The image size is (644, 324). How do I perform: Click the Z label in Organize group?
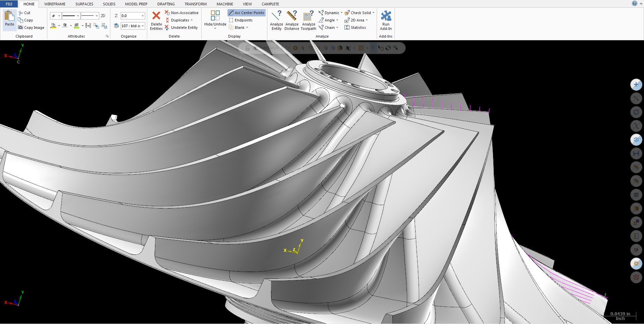click(116, 16)
